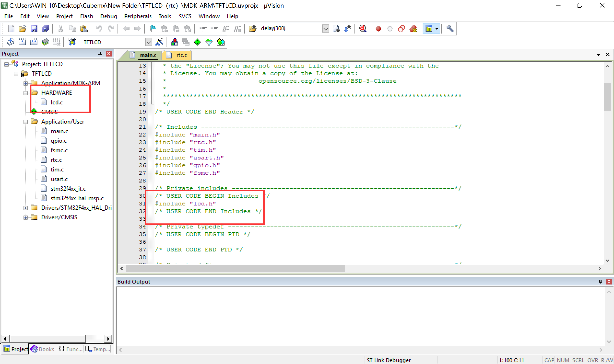Image resolution: width=614 pixels, height=364 pixels.
Task: Open the Flash menu
Action: tap(86, 16)
